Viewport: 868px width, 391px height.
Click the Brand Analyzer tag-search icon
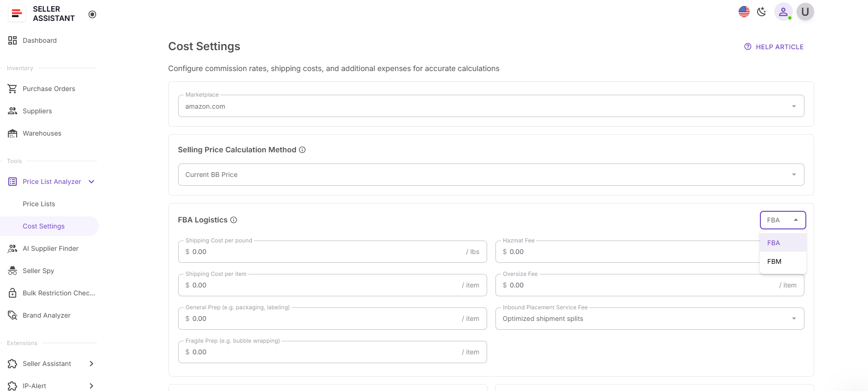(13, 315)
